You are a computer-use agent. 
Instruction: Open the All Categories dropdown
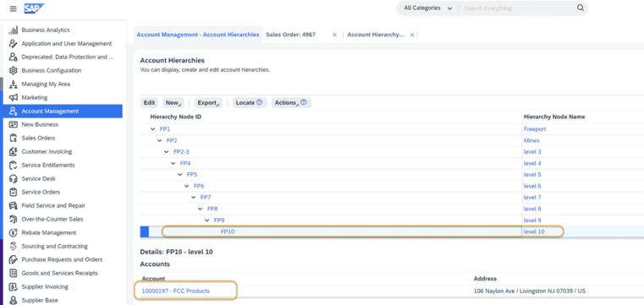[428, 8]
